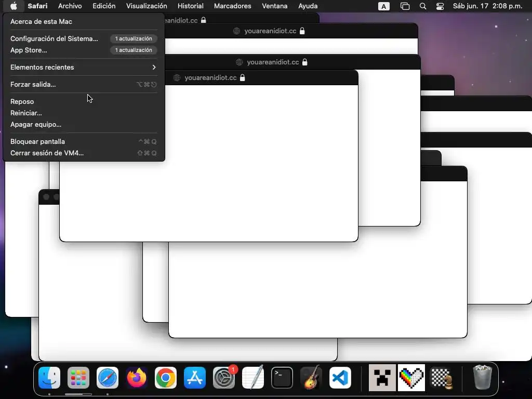532x399 pixels.
Task: Open the Ventana menu
Action: pyautogui.click(x=274, y=6)
